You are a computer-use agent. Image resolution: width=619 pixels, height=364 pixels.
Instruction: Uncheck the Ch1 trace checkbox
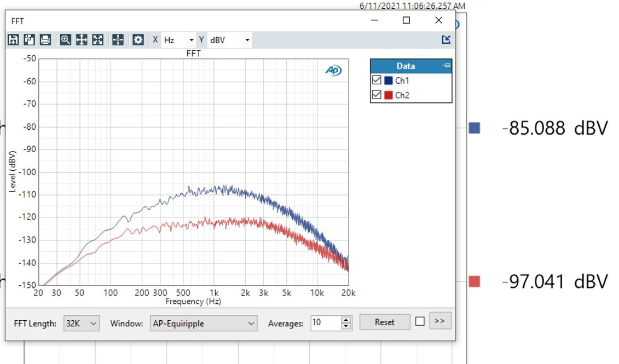377,80
